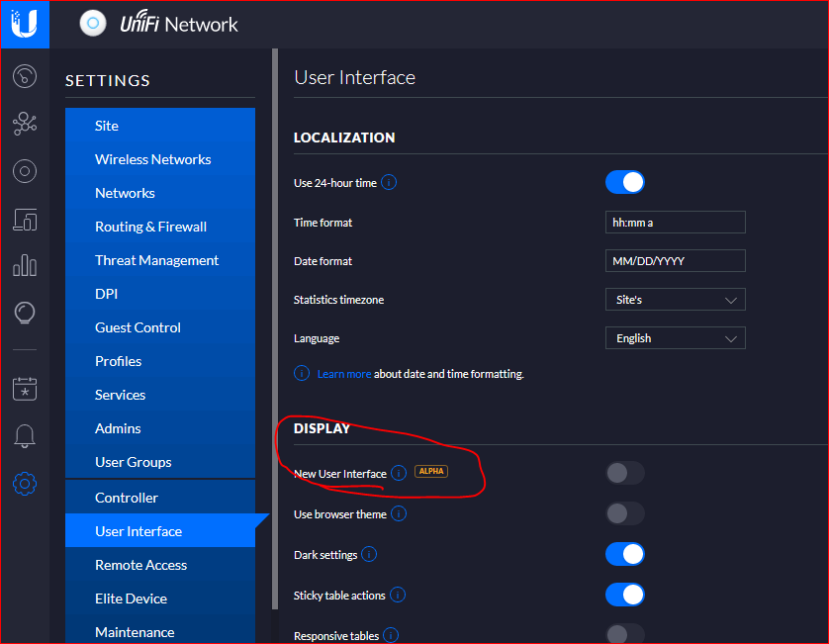Open the Dashboard gauge icon in sidebar
Image resolution: width=829 pixels, height=644 pixels.
[x=25, y=76]
